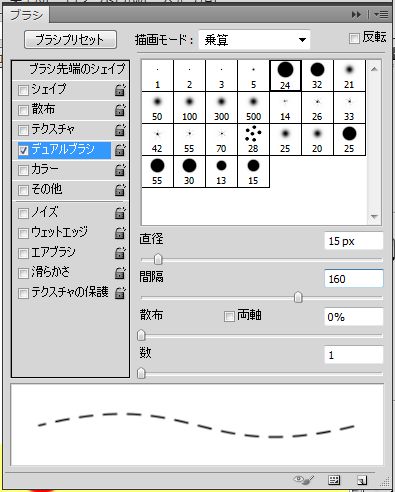Click 間隔 field showing 160
The image size is (395, 492).
click(x=354, y=279)
